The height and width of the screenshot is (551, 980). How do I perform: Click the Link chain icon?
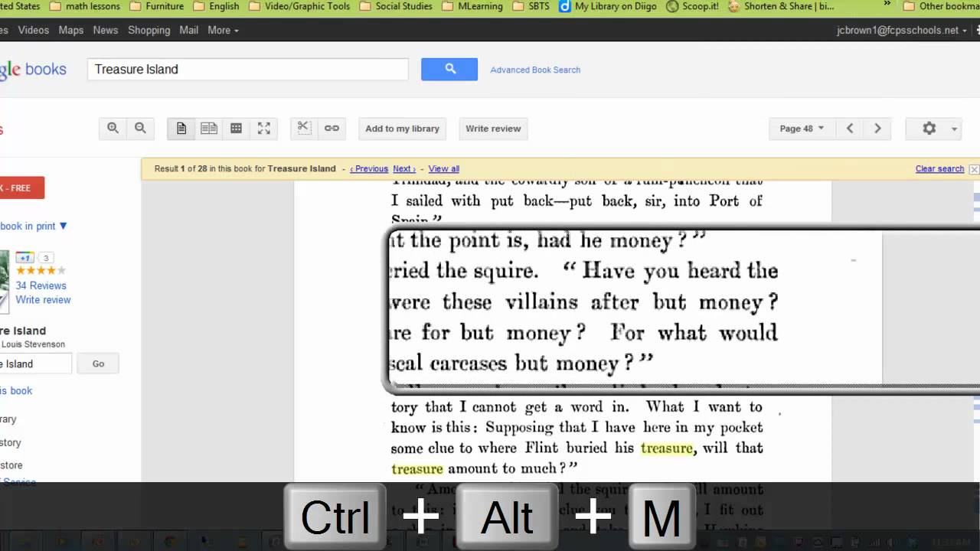coord(332,129)
